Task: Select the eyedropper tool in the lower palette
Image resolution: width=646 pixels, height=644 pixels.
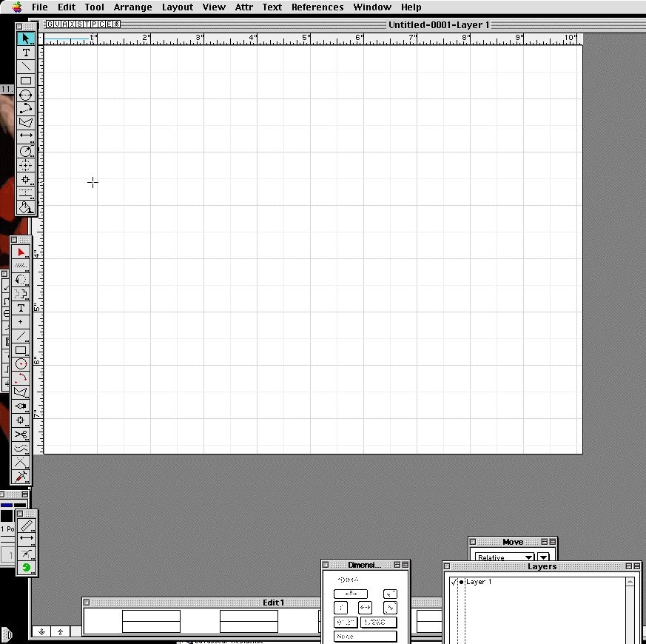Action: [21, 476]
